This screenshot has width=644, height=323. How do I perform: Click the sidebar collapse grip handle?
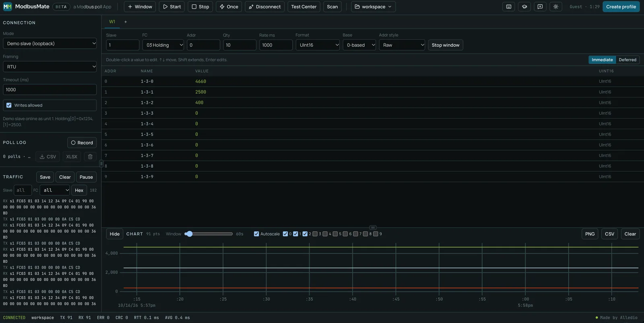(101, 164)
